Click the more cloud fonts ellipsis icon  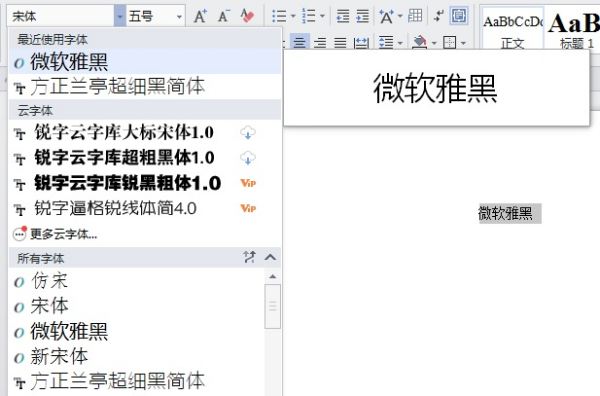pos(19,233)
